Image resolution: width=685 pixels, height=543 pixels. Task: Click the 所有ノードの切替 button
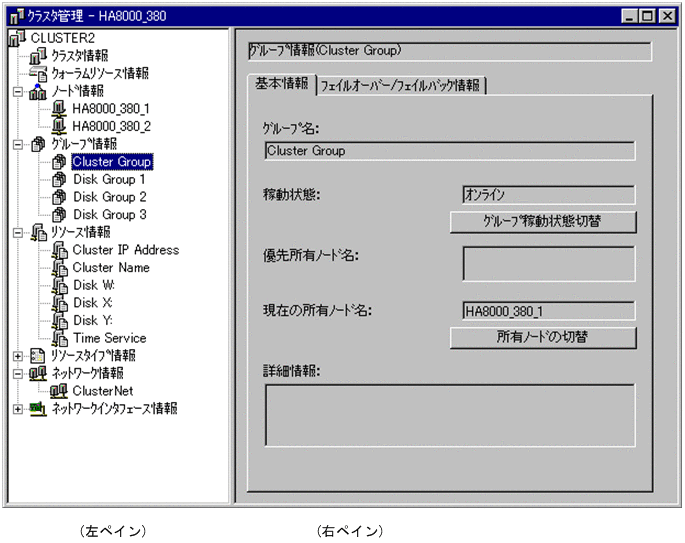pos(543,338)
